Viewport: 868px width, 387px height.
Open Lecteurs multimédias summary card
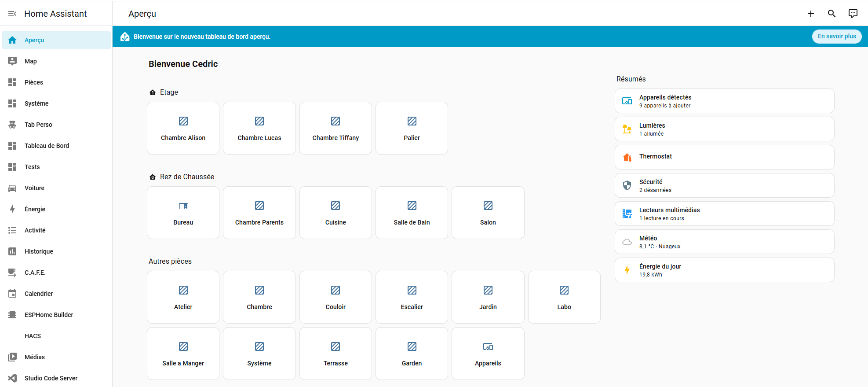[724, 214]
